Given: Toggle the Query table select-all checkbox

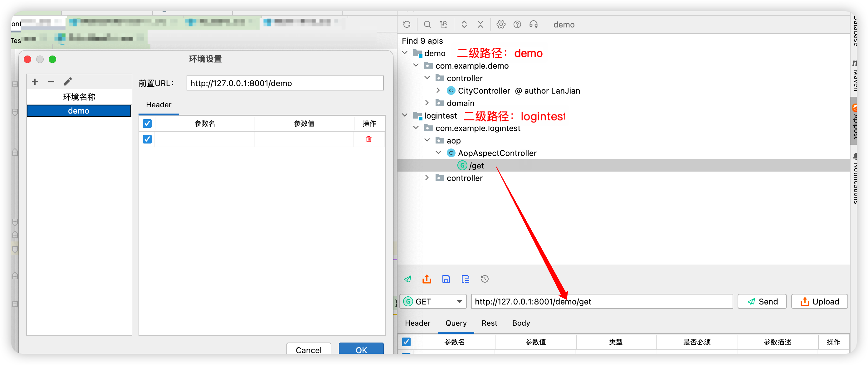Looking at the screenshot, I should 406,342.
